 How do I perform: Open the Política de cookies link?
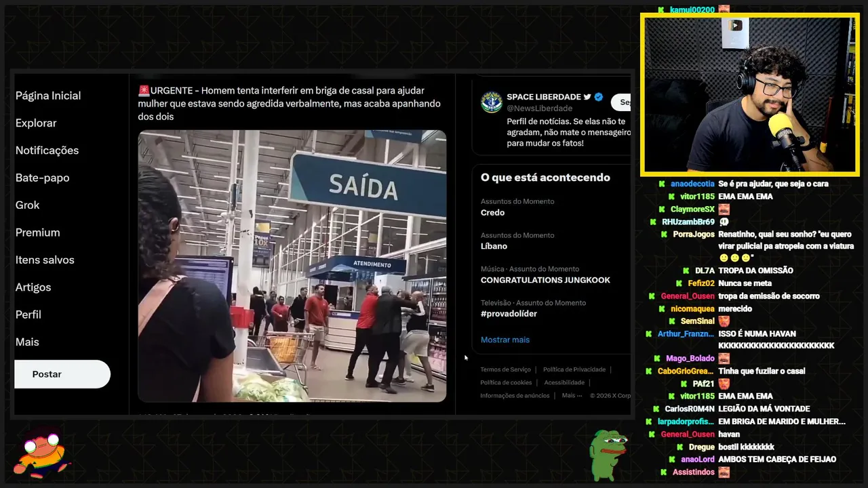tap(506, 382)
